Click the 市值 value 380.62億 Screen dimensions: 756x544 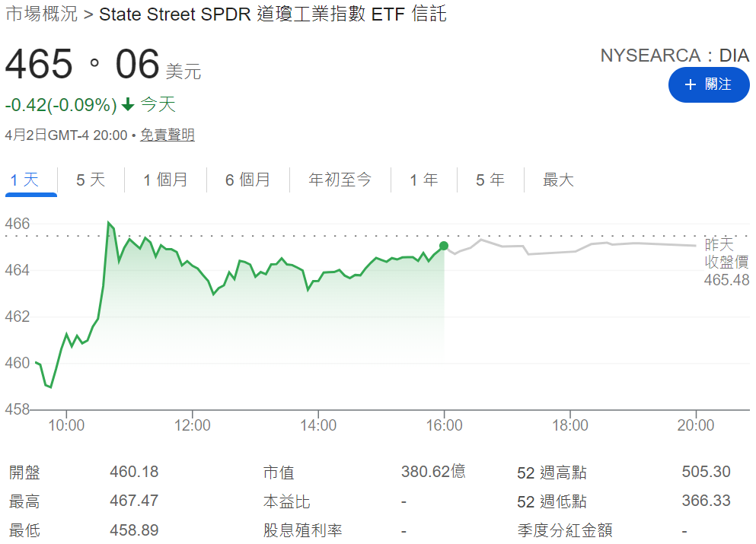[x=433, y=472]
